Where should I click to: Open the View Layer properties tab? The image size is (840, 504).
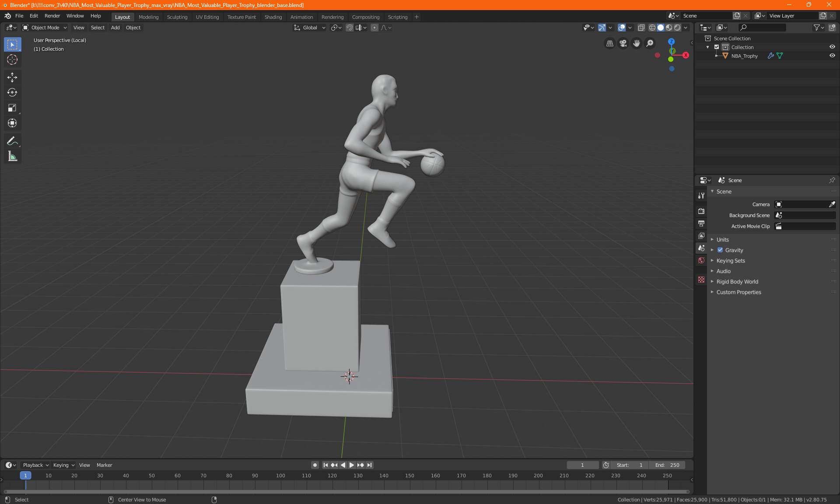coord(701,235)
